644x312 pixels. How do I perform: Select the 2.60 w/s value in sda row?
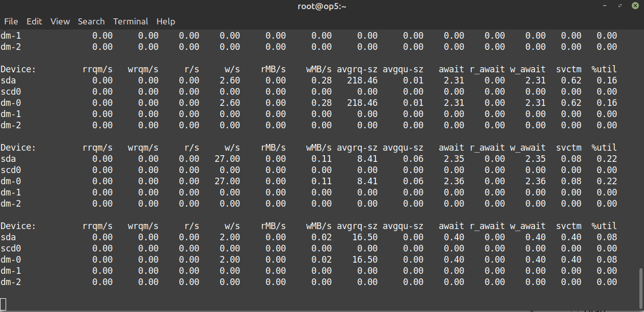(x=230, y=80)
